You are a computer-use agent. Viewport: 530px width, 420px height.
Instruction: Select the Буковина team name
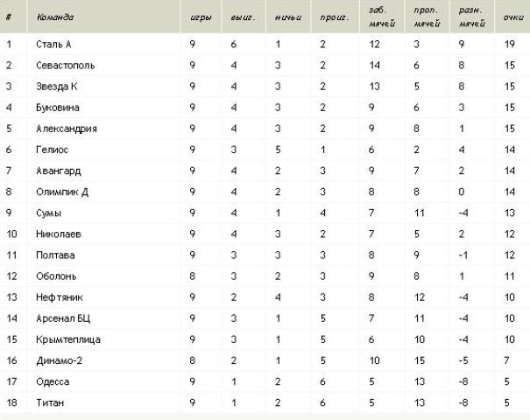(x=58, y=108)
